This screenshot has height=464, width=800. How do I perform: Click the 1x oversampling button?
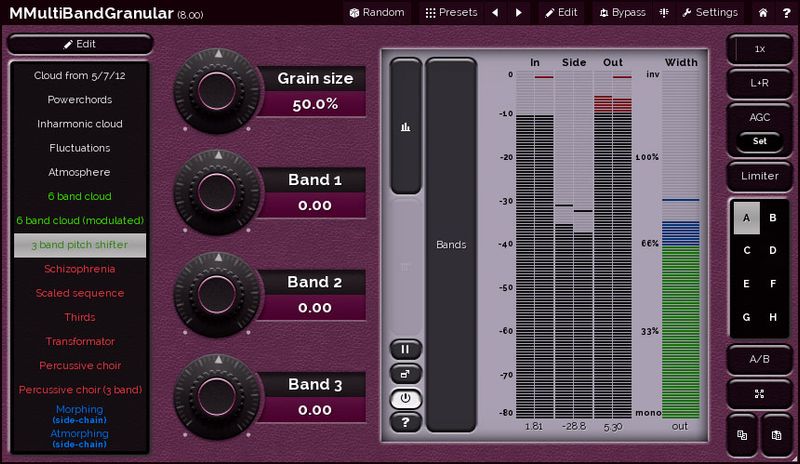pos(759,49)
